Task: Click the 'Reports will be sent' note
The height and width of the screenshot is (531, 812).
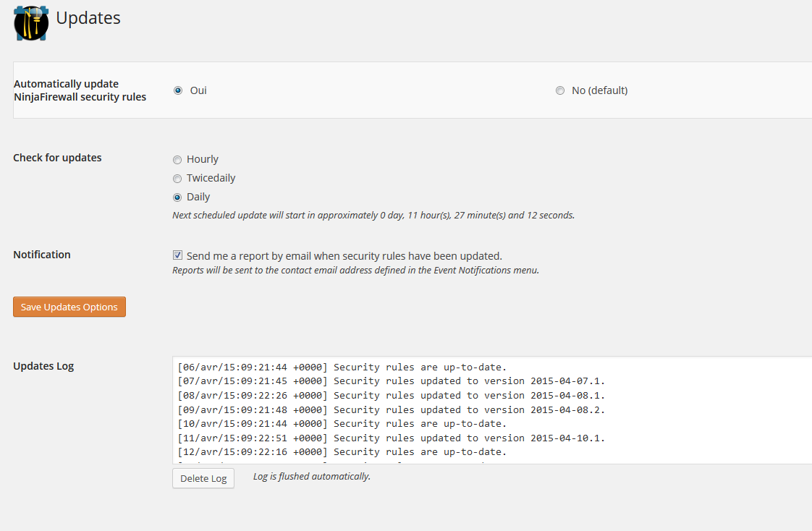Action: tap(356, 270)
